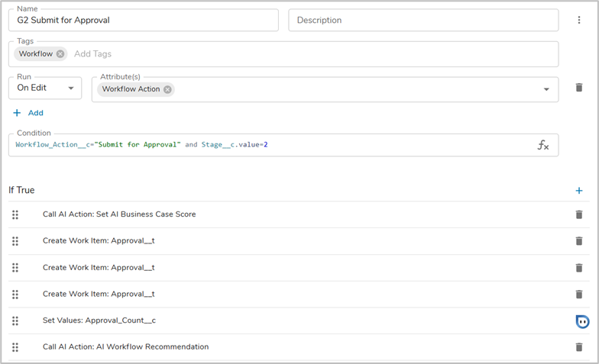Select Set Values: Approval_Count__c action
This screenshot has height=364, width=599.
click(99, 321)
